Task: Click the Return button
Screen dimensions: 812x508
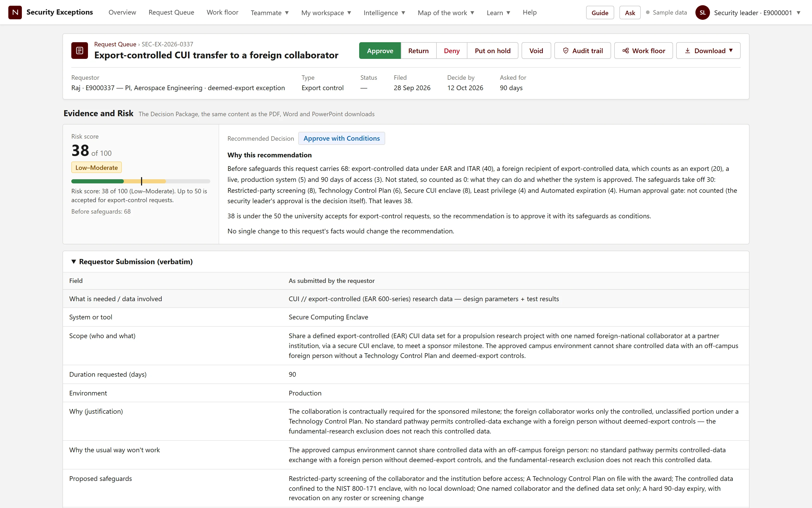Action: 418,51
